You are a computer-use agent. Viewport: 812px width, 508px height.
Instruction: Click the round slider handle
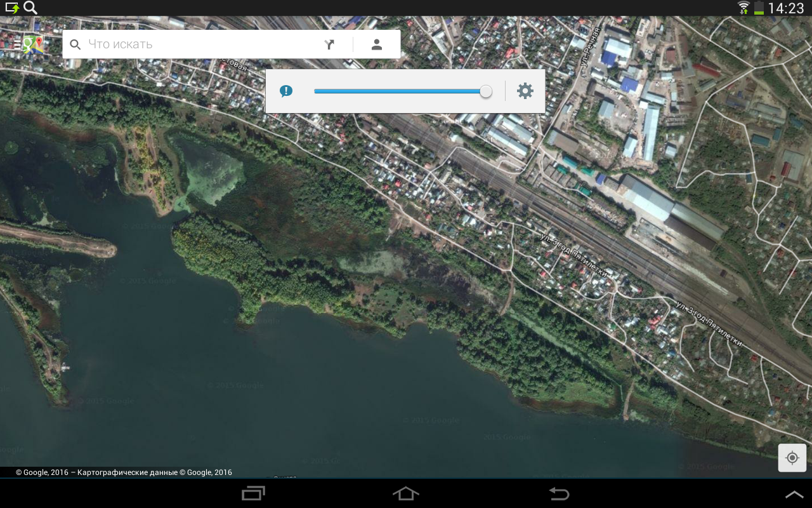[x=486, y=91]
